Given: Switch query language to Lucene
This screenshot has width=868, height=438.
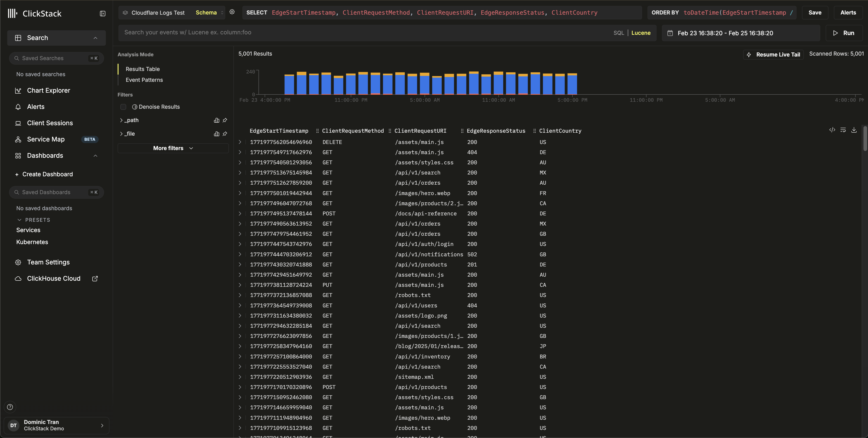Looking at the screenshot, I should [x=640, y=33].
